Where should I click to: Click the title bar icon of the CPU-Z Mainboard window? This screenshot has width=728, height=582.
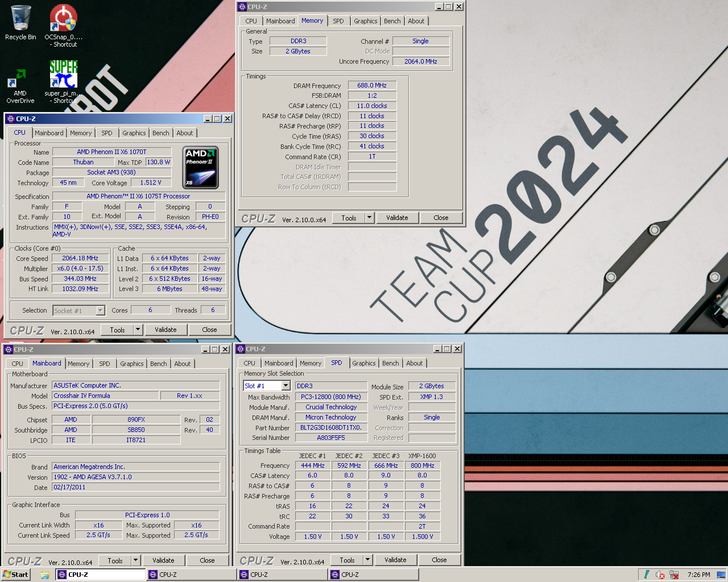pos(8,350)
